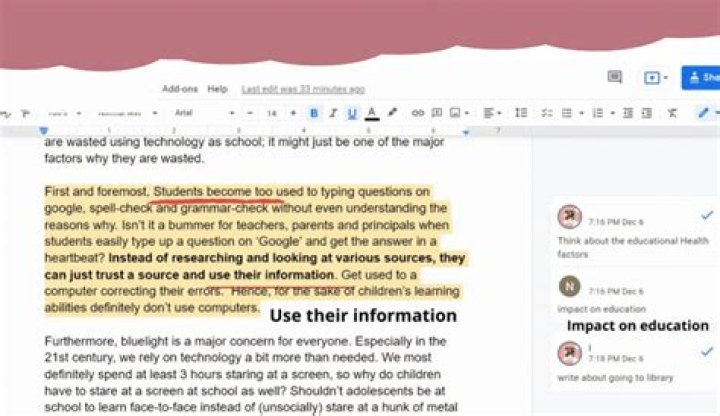Click the 'write about going to library' comment text

[615, 378]
